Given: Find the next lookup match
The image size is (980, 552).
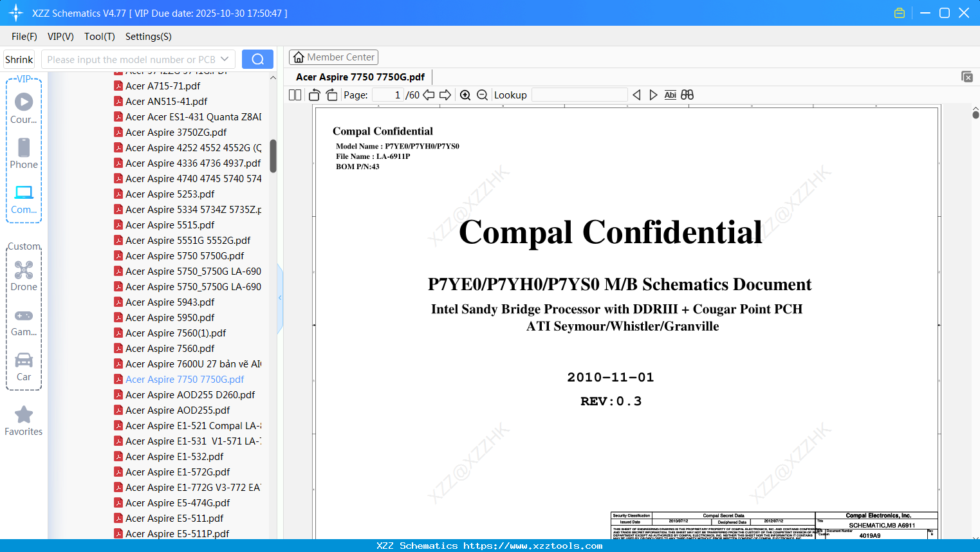Looking at the screenshot, I should [x=653, y=95].
